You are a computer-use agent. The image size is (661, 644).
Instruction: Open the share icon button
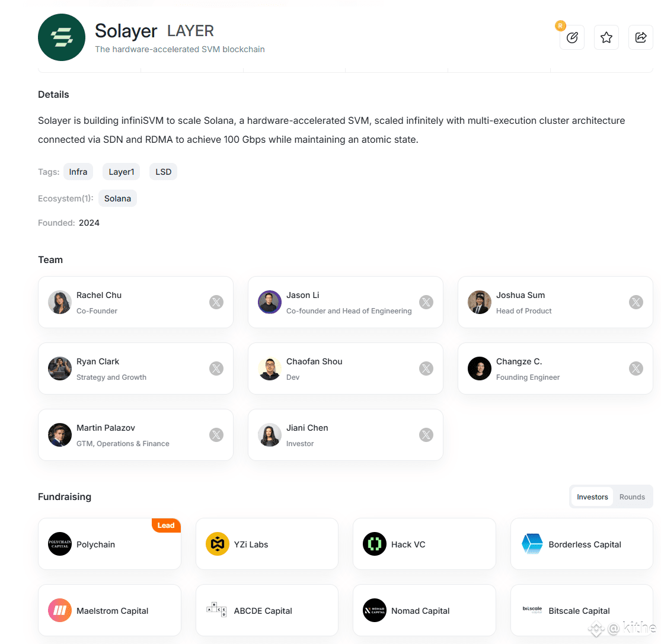[x=640, y=37]
